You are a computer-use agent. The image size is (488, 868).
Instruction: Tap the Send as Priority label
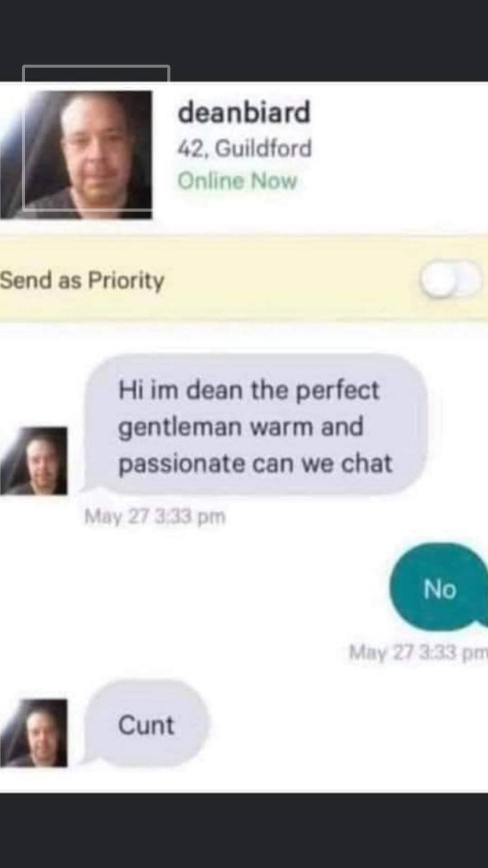click(82, 280)
